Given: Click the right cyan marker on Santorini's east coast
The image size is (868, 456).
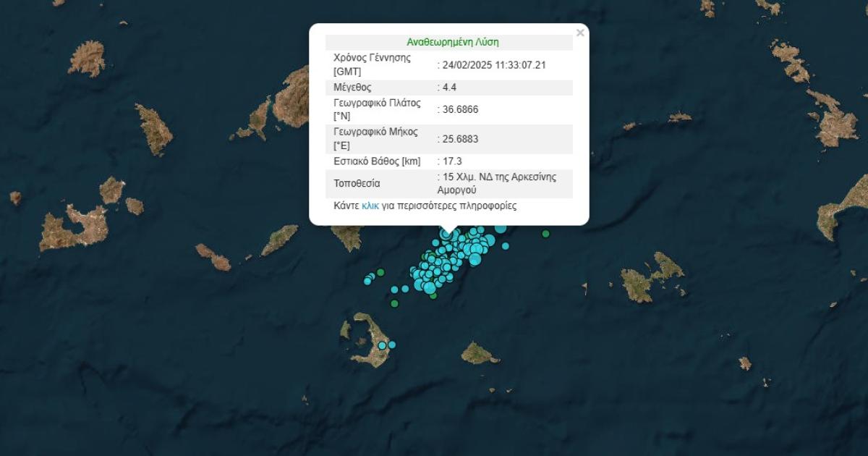Looking at the screenshot, I should pos(391,345).
